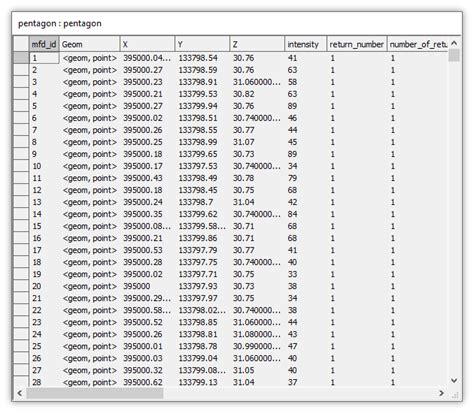The width and height of the screenshot is (474, 413).
Task: Sort by the X column header
Action: tap(147, 44)
